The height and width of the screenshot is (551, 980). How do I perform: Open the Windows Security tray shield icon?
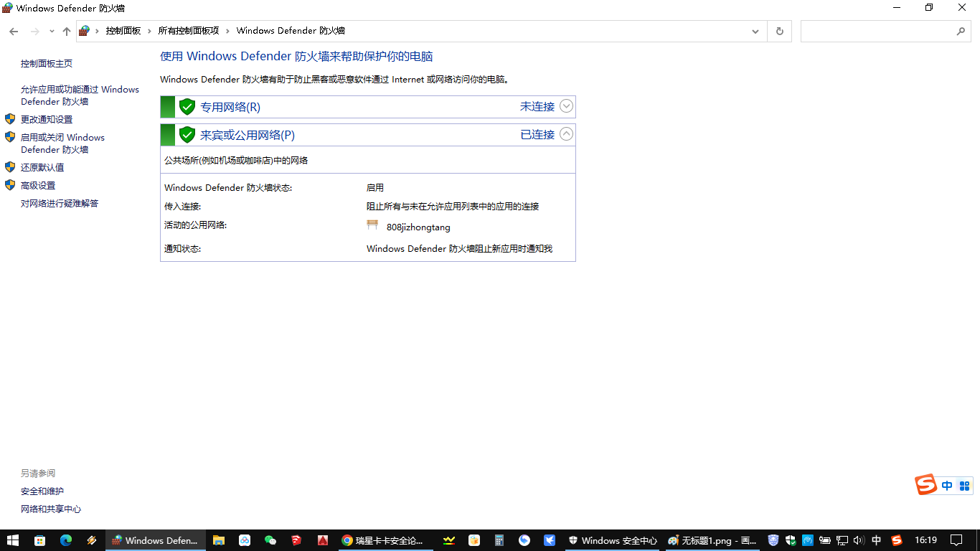(791, 540)
